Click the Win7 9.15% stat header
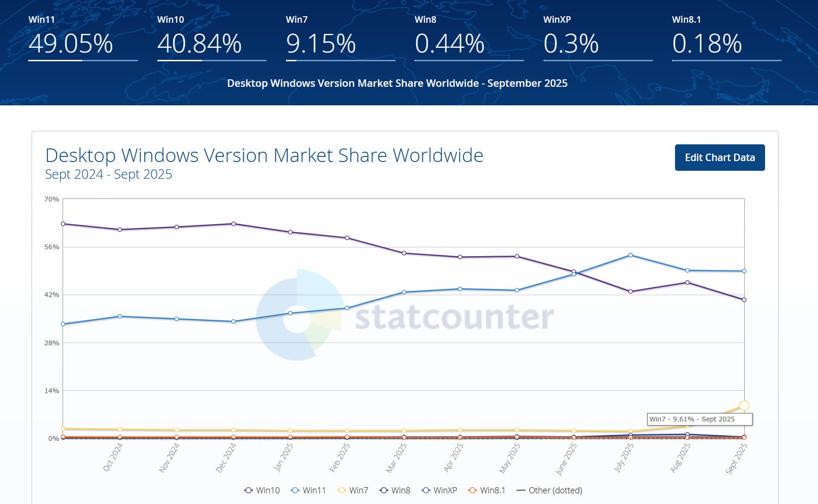818x504 pixels. pos(321,43)
